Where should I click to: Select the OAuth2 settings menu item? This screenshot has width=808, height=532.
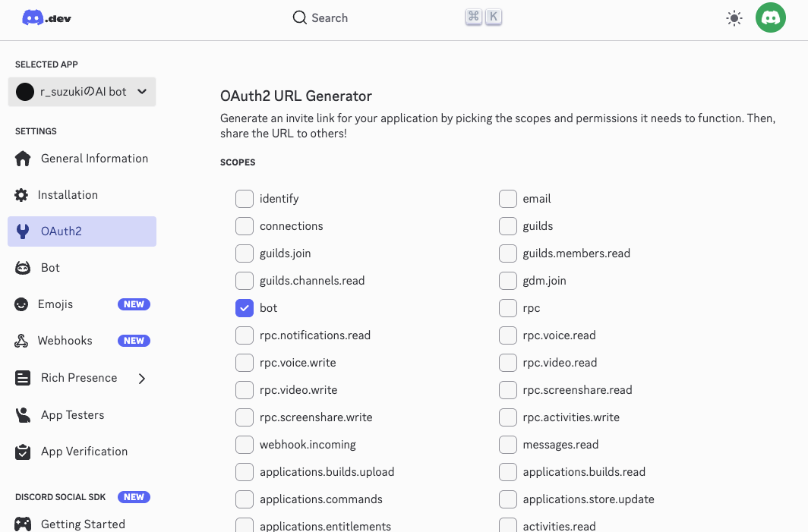pyautogui.click(x=82, y=231)
